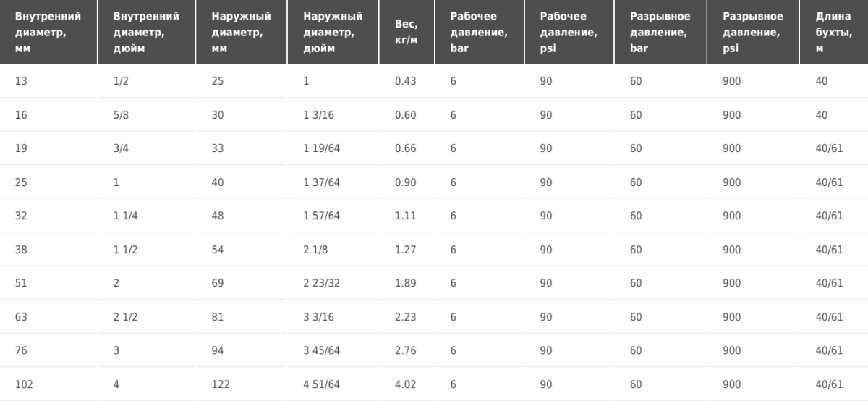Image resolution: width=868 pixels, height=401 pixels.
Task: Select the 'Наружный диаметр, дюйм' header cell
Action: pyautogui.click(x=333, y=33)
